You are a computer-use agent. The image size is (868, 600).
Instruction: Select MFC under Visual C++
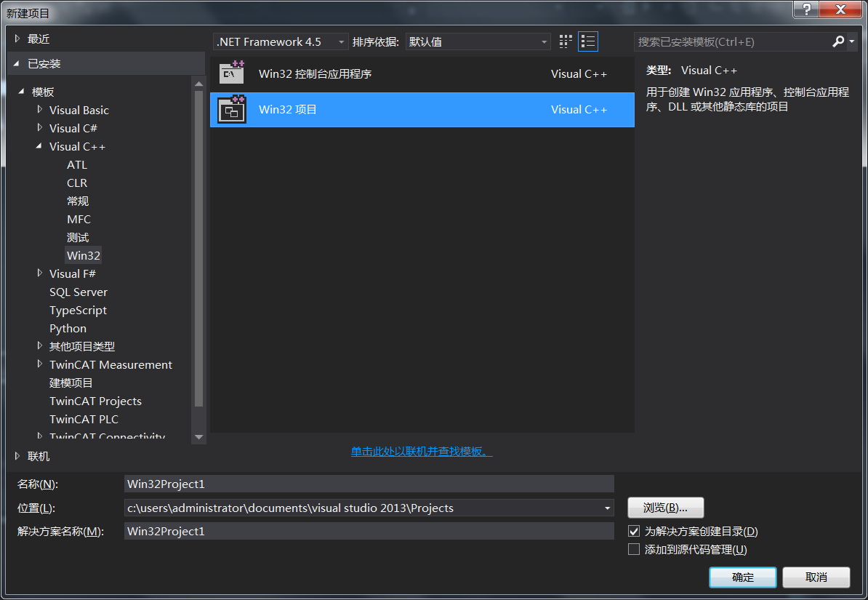tap(79, 220)
